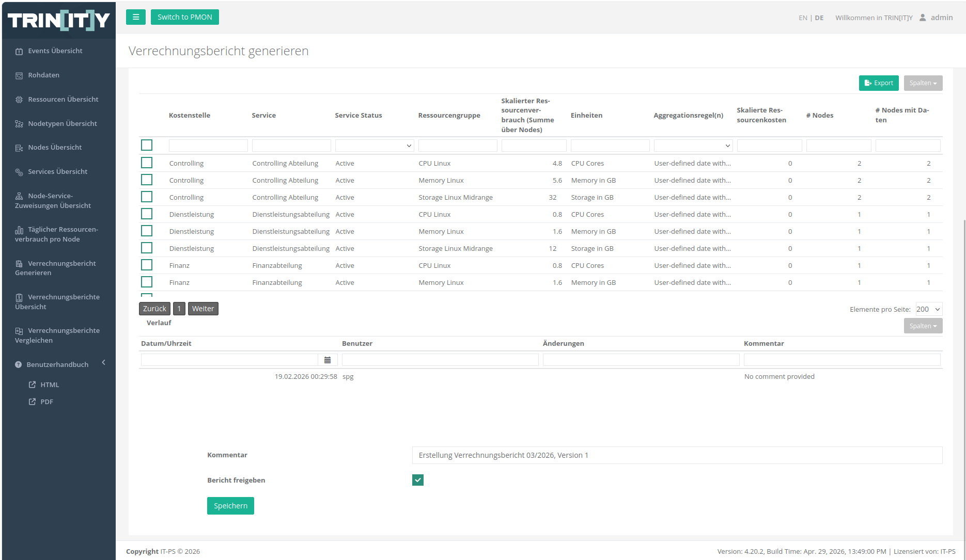
Task: Check the Dienstleistung Memory Linux row checkbox
Action: 147,231
